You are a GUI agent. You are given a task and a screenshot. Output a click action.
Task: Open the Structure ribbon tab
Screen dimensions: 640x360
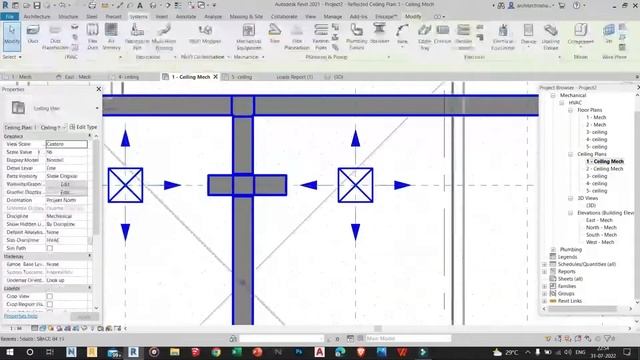tap(68, 17)
